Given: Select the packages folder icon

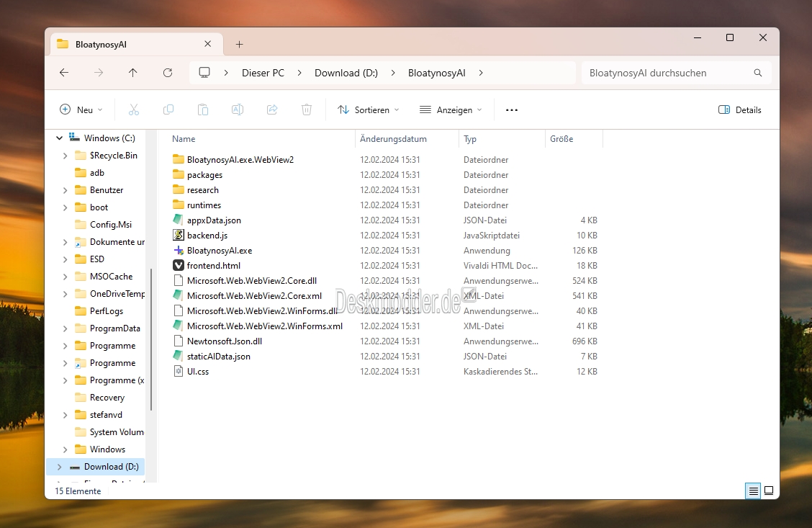Looking at the screenshot, I should (x=178, y=174).
